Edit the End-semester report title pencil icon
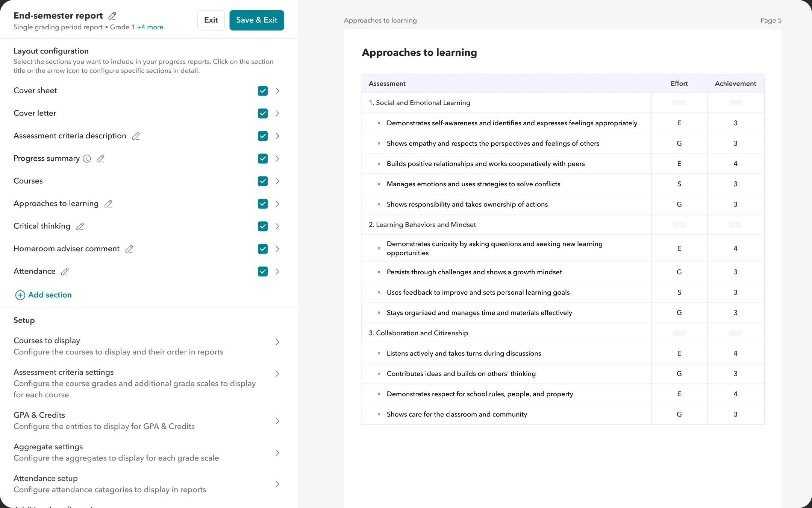Image resolution: width=812 pixels, height=508 pixels. pyautogui.click(x=112, y=16)
